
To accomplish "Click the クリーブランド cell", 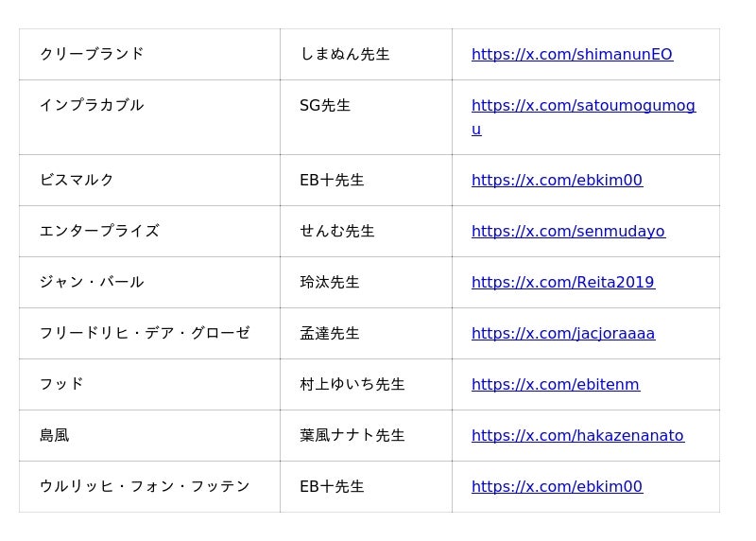I will 92,54.
